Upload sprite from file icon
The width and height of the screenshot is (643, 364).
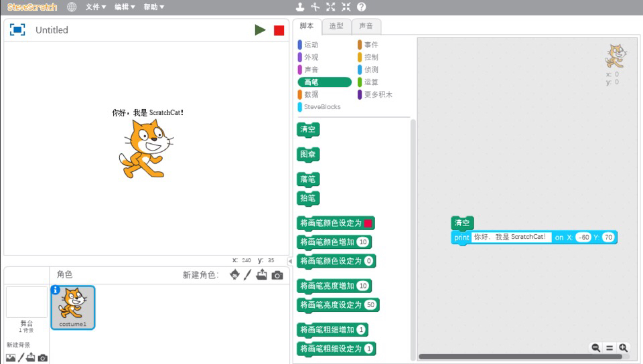coord(262,274)
